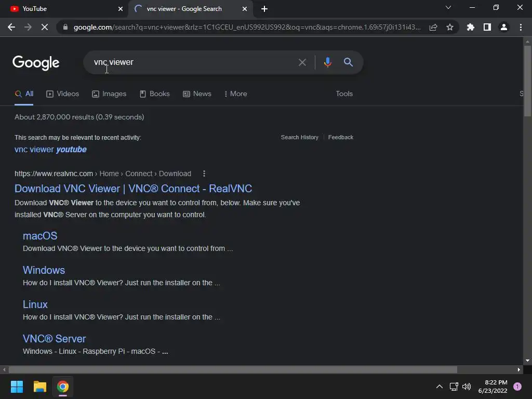532x399 pixels.
Task: Open search Tools
Action: [344, 94]
